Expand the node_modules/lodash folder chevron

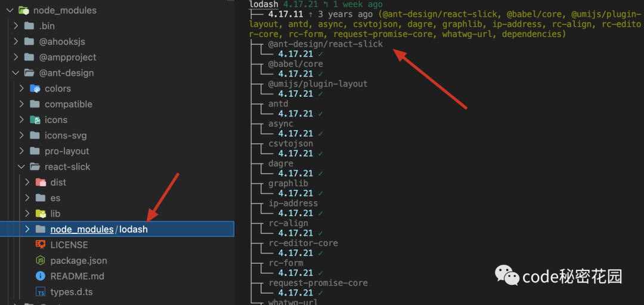pyautogui.click(x=27, y=229)
